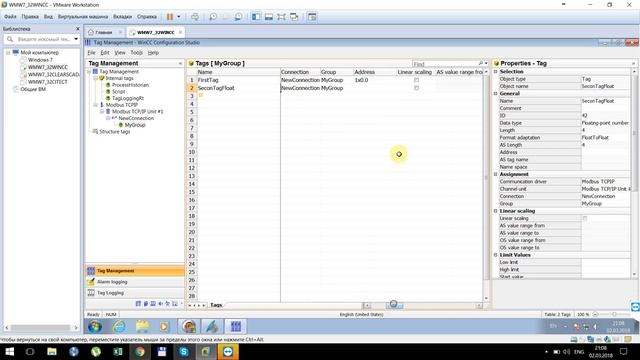
Task: Open the Tools menu in WinCC
Action: point(136,53)
